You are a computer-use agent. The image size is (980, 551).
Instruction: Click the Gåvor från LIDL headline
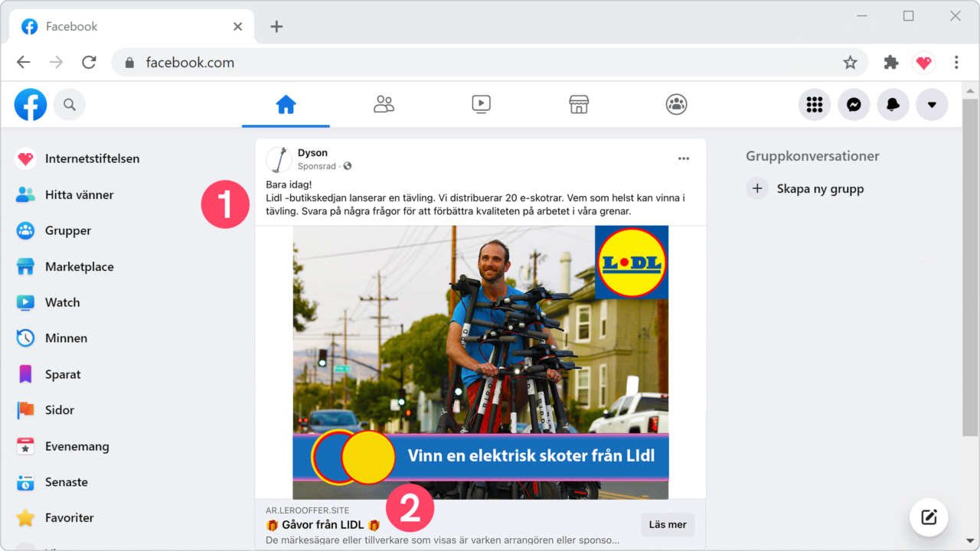[323, 525]
